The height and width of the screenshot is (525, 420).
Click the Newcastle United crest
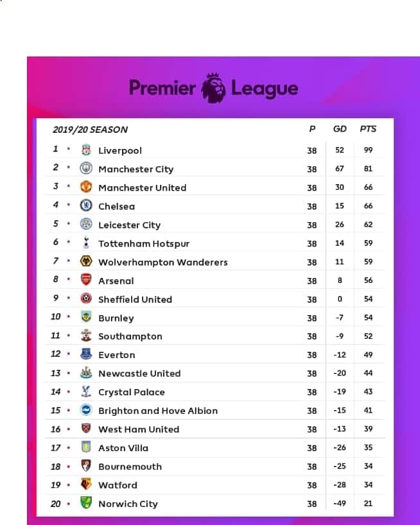click(x=86, y=373)
